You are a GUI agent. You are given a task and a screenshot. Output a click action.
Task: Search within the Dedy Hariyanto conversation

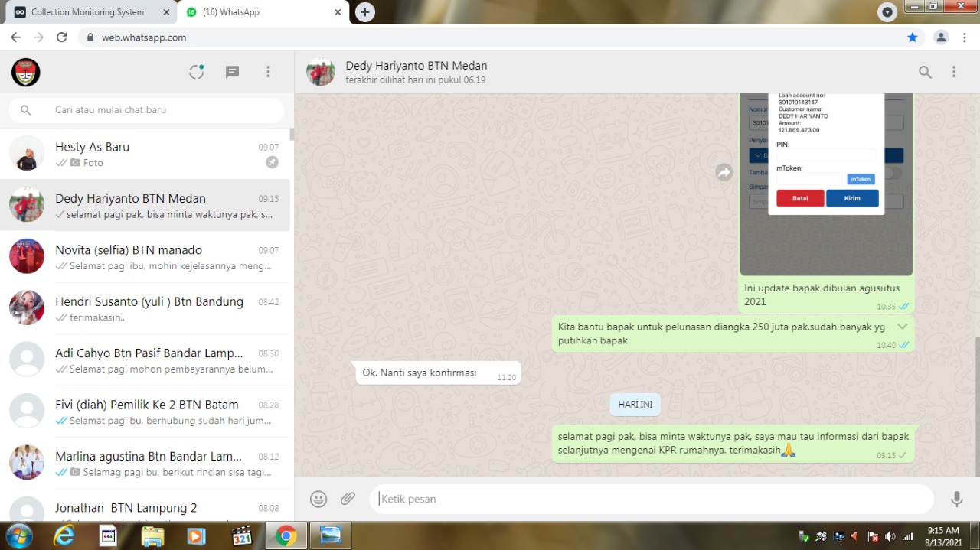click(x=925, y=72)
